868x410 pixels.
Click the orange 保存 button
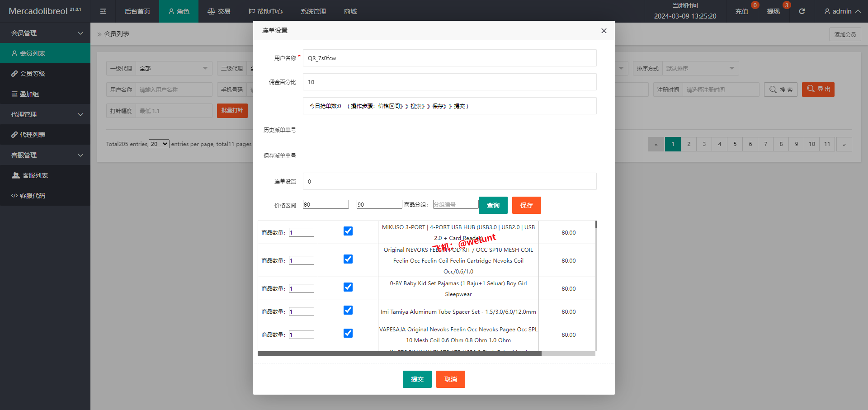[526, 205]
